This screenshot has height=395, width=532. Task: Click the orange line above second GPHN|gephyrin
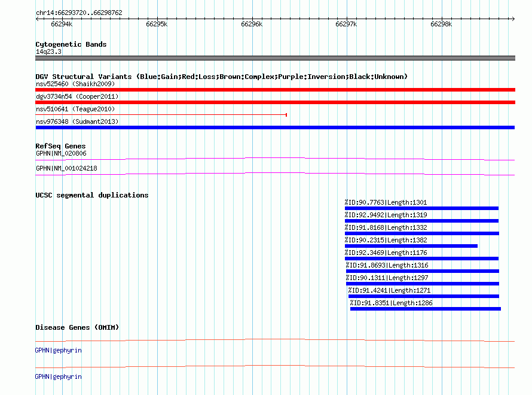click(x=275, y=366)
